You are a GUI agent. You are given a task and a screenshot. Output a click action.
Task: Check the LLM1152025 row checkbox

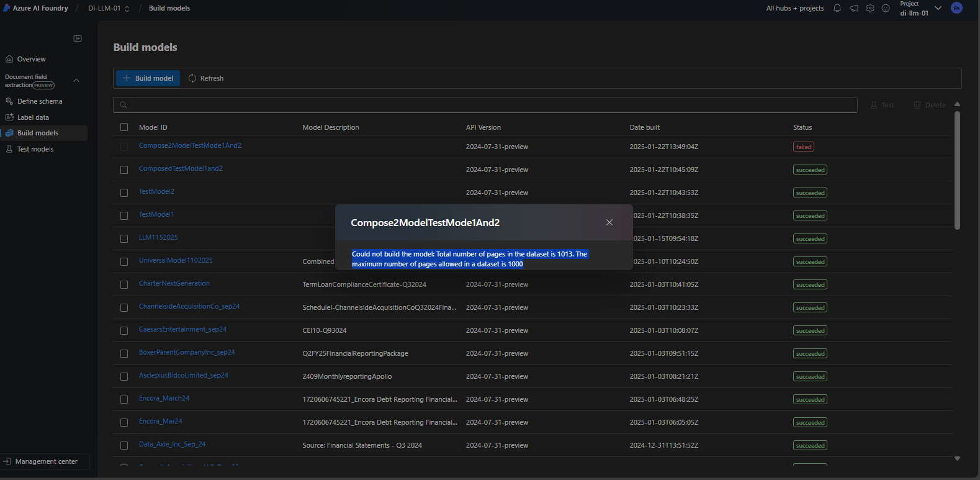[124, 238]
